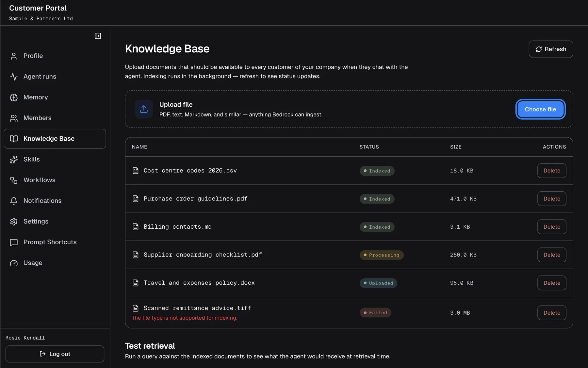
Task: Click the Members people icon
Action: 14,118
